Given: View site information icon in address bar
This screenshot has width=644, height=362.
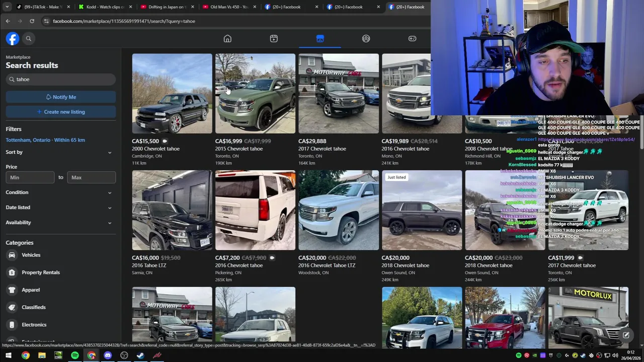Looking at the screenshot, I should point(46,21).
